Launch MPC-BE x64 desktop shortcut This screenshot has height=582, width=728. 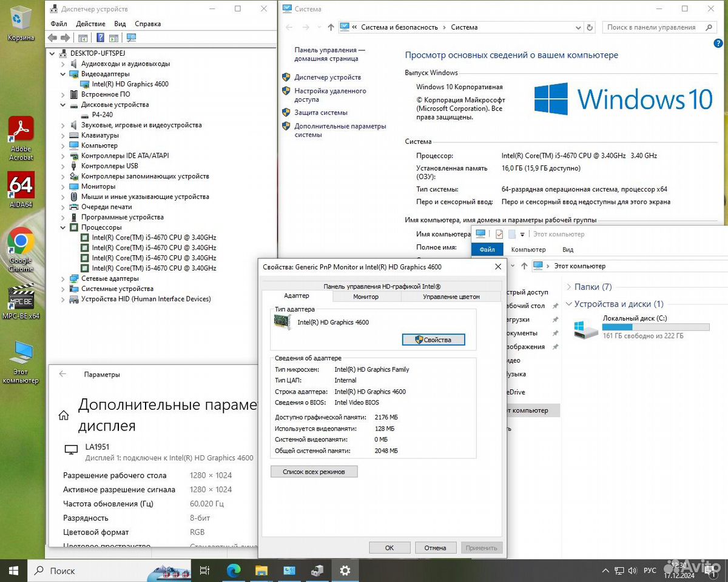tap(21, 303)
